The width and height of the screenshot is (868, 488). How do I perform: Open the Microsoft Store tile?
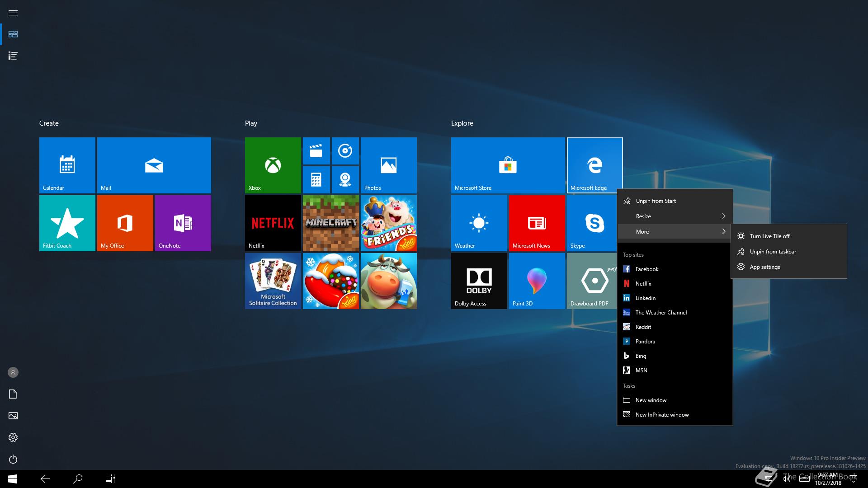tap(508, 165)
